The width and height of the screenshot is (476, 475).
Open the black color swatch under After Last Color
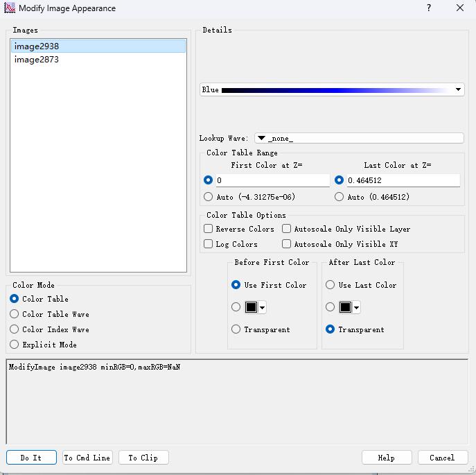pyautogui.click(x=349, y=307)
